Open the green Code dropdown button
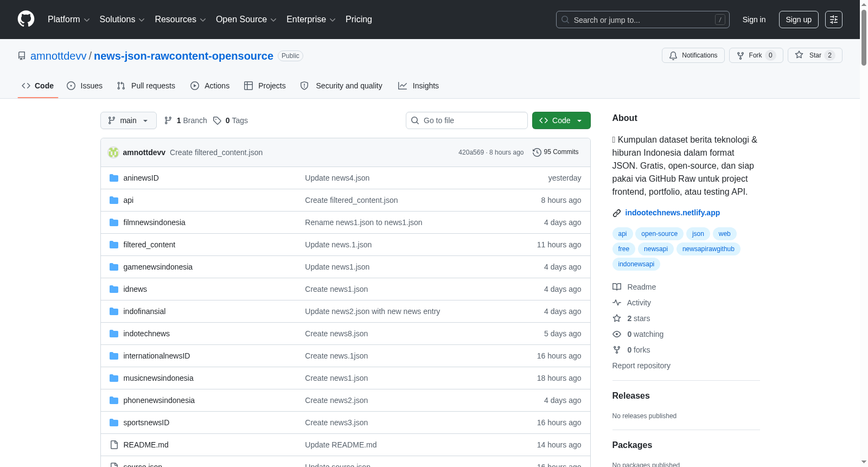 click(561, 120)
